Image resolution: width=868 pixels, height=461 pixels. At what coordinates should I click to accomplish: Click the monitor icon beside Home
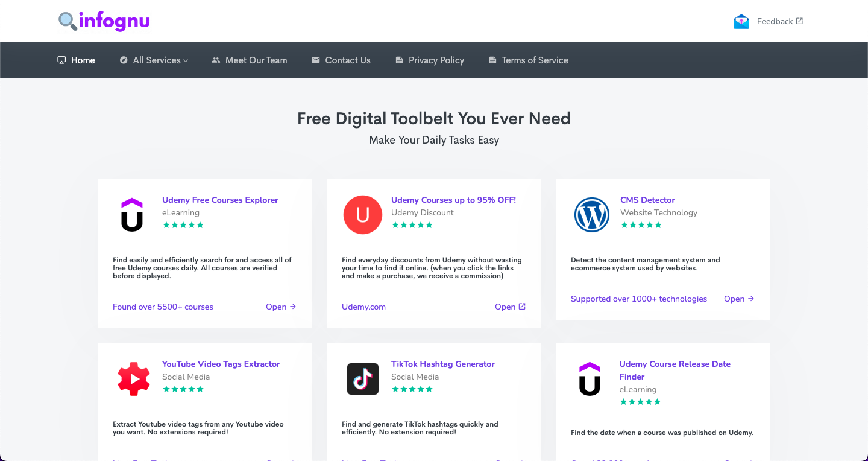[x=61, y=60]
